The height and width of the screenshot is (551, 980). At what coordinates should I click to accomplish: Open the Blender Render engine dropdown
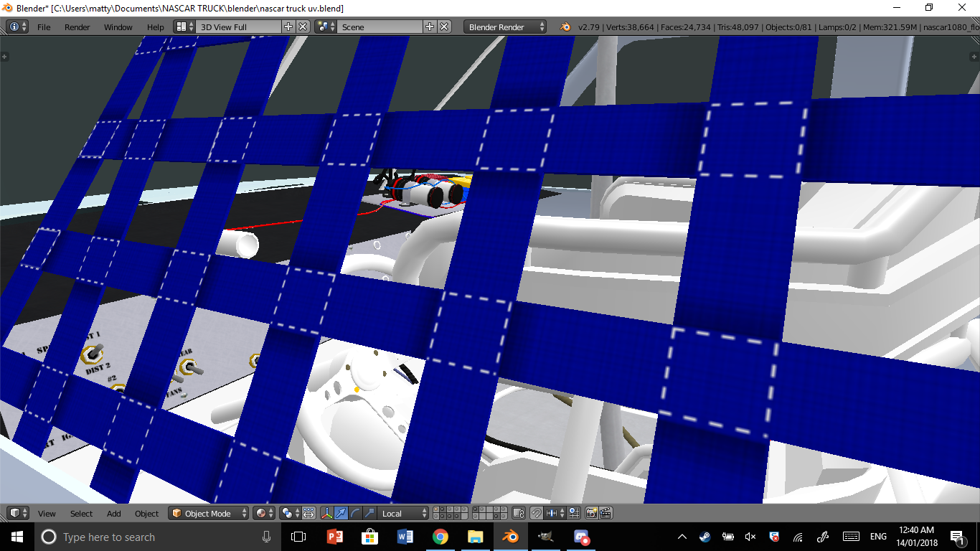click(506, 27)
